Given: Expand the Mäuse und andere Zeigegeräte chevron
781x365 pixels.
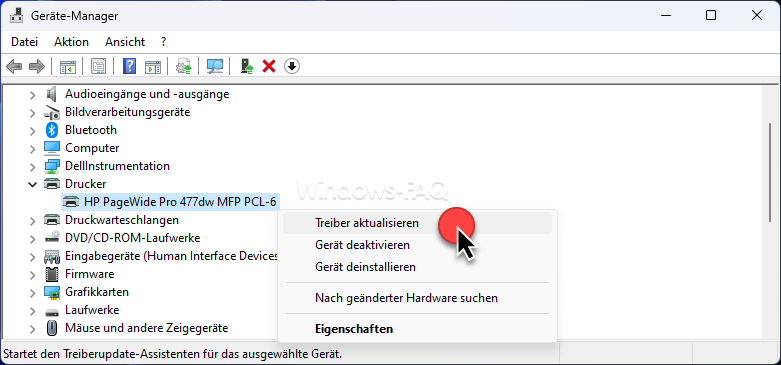Looking at the screenshot, I should pos(32,328).
